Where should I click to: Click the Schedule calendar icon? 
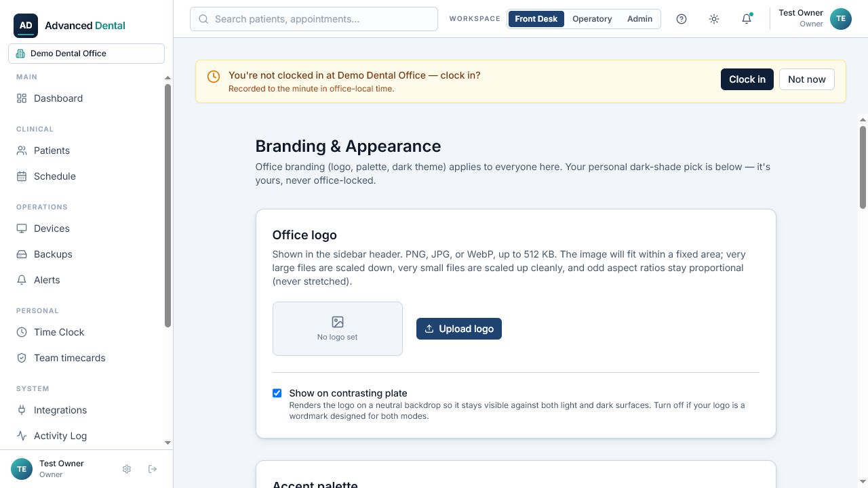tap(22, 176)
